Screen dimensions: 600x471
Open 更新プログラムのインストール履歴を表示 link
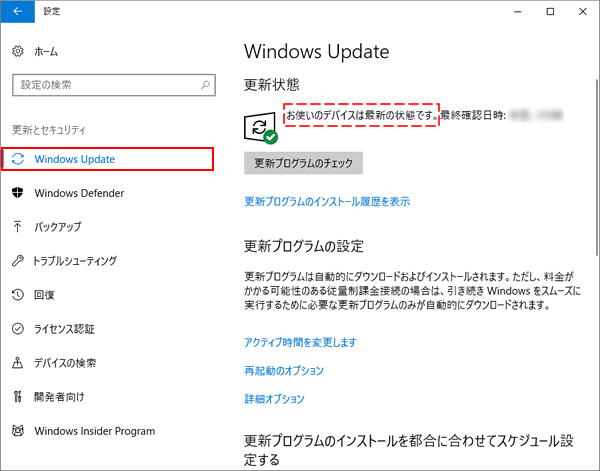[327, 201]
